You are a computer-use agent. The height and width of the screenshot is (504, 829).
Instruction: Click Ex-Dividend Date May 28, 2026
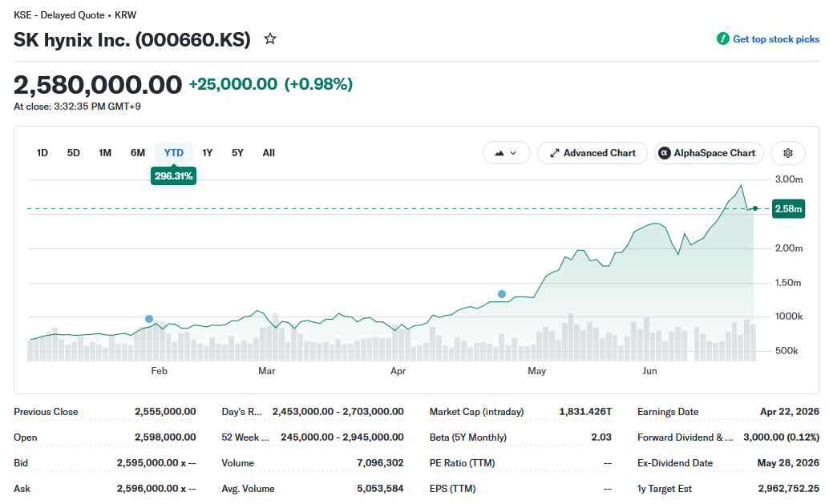point(788,463)
